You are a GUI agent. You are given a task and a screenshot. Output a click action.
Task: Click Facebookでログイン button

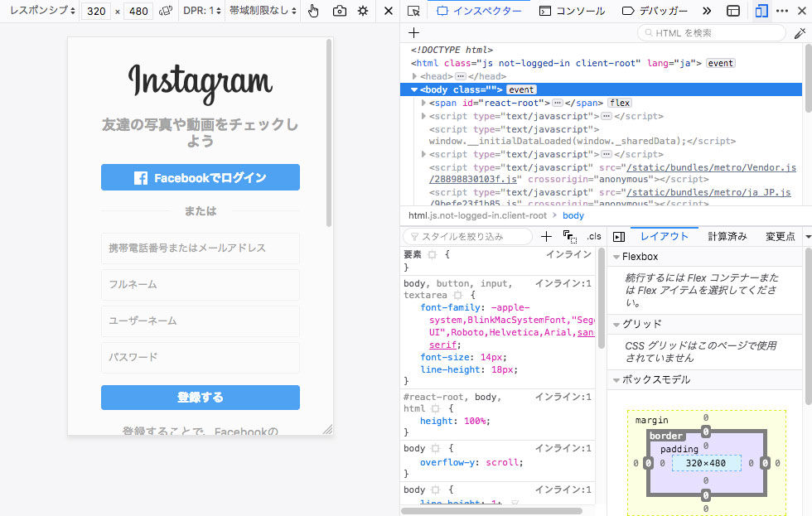[x=201, y=177]
